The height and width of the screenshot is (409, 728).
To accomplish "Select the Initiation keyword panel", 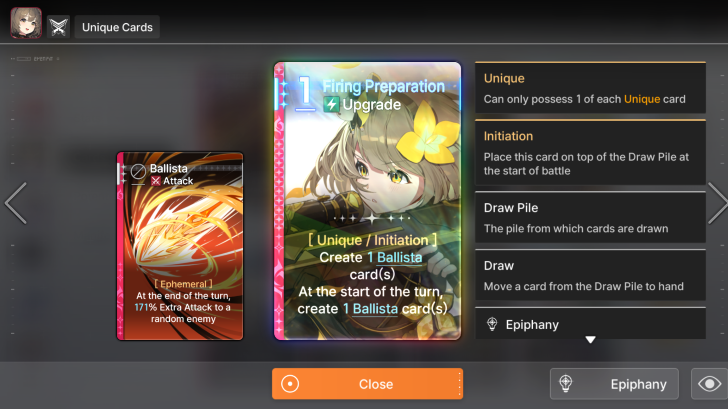I will (x=590, y=152).
